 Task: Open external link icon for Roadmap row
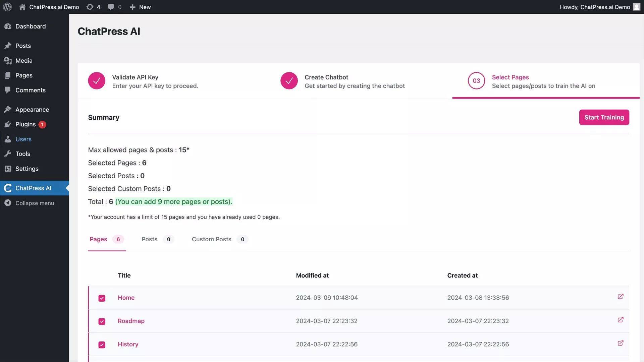620,320
